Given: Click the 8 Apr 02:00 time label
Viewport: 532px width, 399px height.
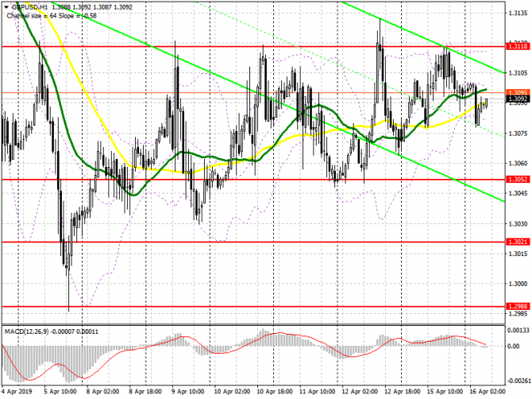Looking at the screenshot, I should 102,392.
